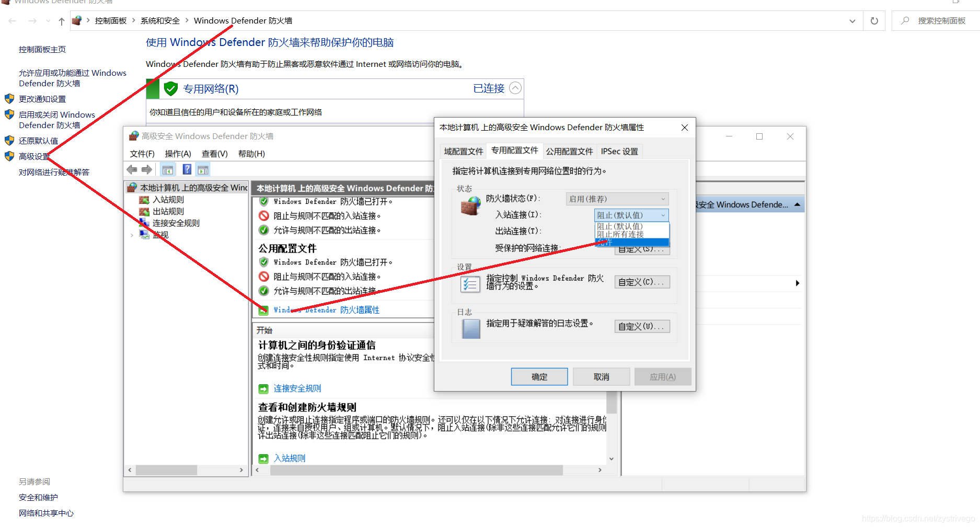Open Help menu 帮助(H)

[x=251, y=154]
